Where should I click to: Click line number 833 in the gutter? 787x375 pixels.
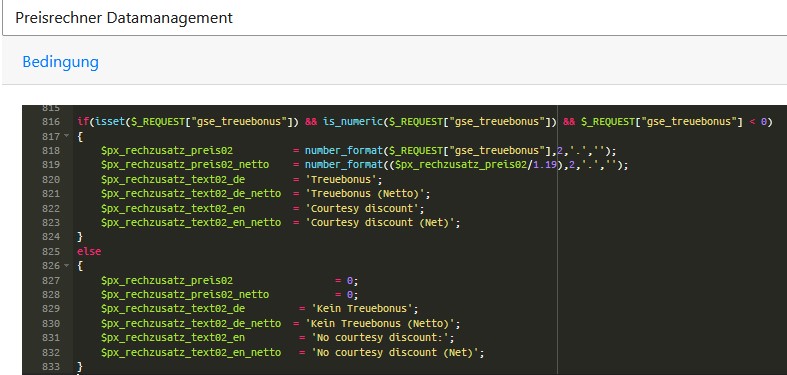point(51,366)
